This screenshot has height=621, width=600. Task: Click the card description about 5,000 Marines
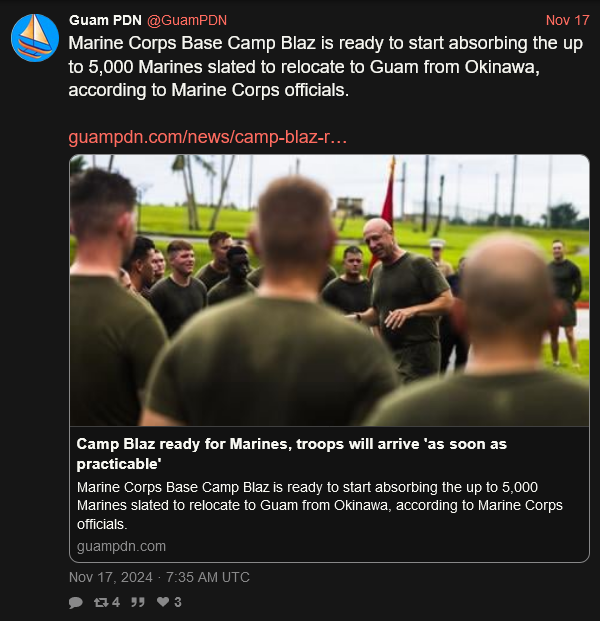(x=320, y=505)
